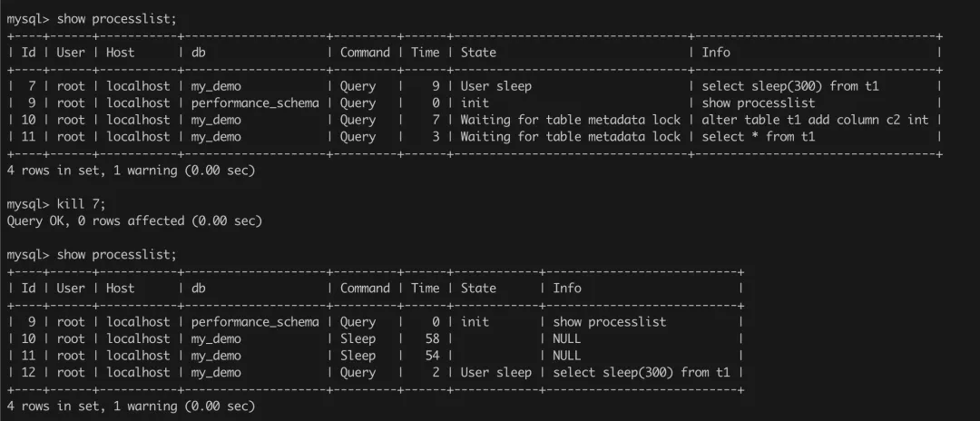The width and height of the screenshot is (980, 421).
Task: Click the 'Info' header in first table
Action: [x=715, y=53]
